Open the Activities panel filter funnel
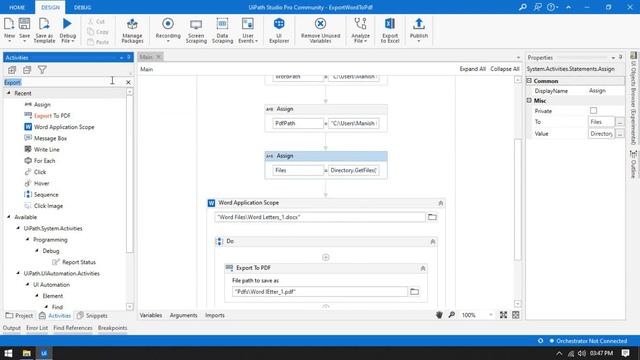 click(x=42, y=70)
